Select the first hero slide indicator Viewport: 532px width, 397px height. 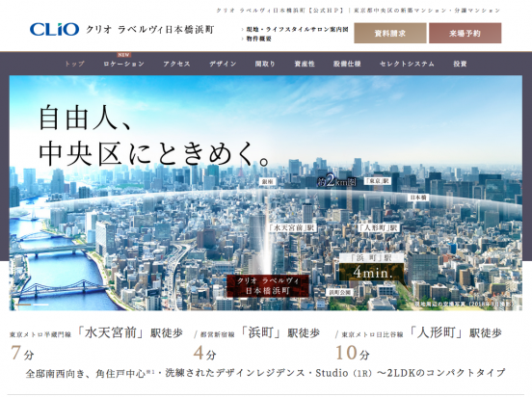[23, 304]
